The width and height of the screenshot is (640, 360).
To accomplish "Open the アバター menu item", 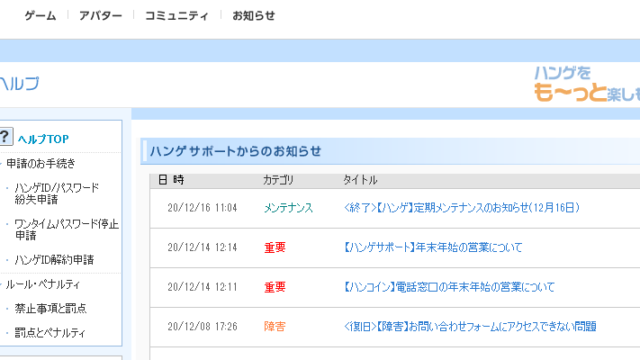I will (x=100, y=16).
